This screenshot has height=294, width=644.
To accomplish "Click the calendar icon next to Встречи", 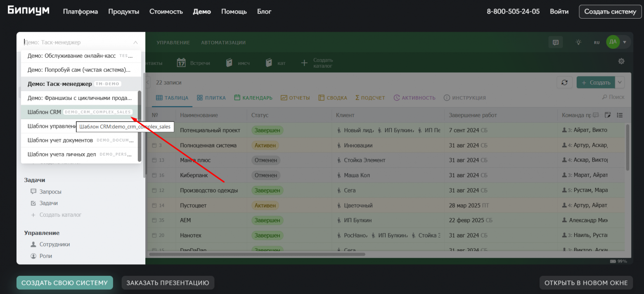I will click(181, 63).
